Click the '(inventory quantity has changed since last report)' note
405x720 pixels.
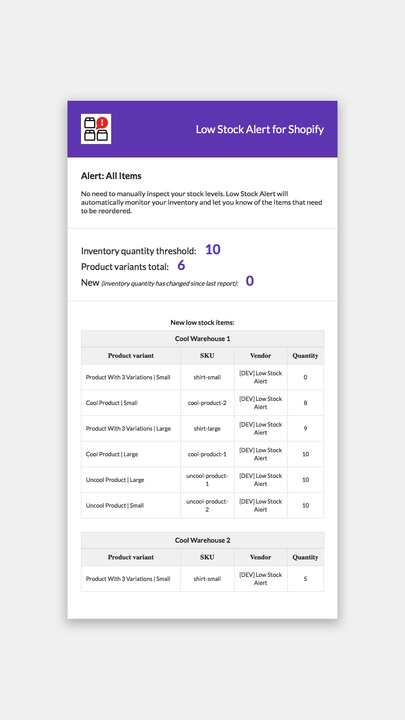click(170, 284)
